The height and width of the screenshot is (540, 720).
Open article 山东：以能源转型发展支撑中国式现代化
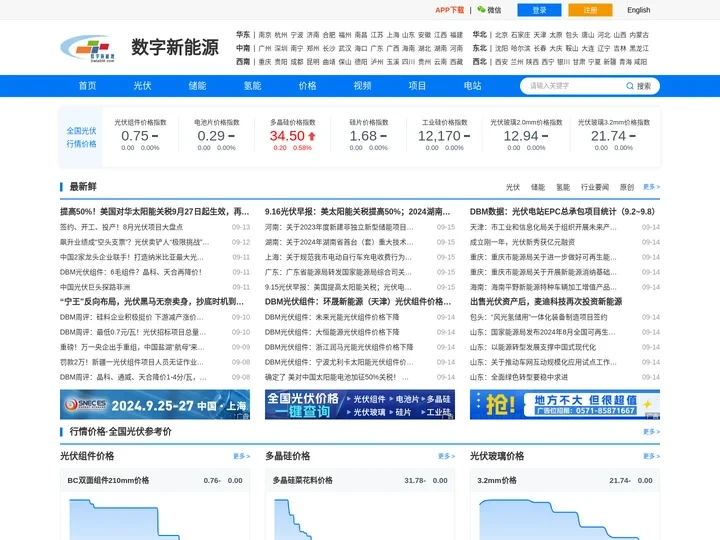coord(533,347)
